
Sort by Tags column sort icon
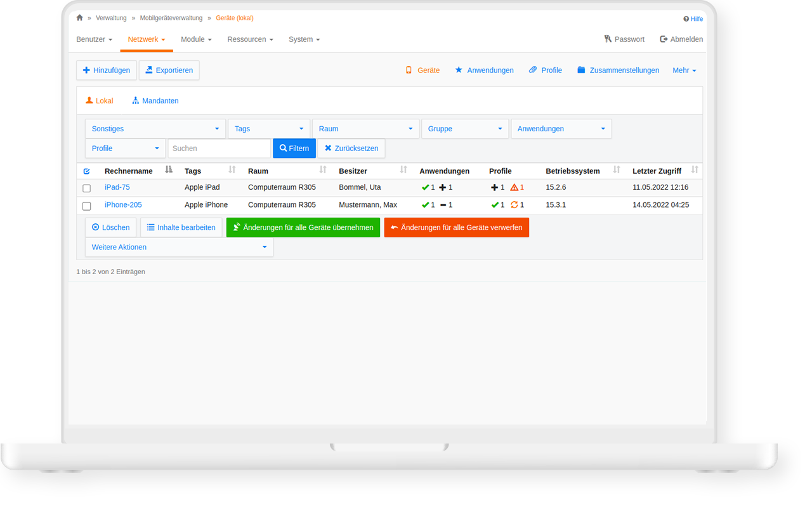click(232, 169)
